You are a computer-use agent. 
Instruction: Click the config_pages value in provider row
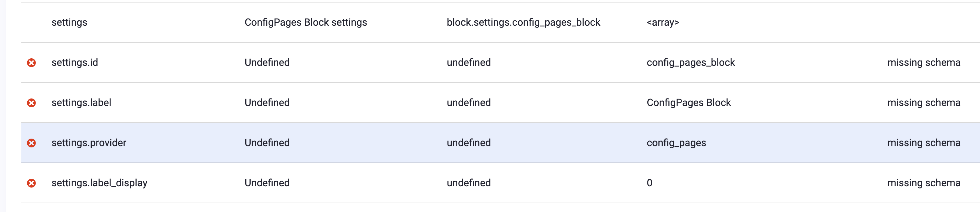pos(676,143)
